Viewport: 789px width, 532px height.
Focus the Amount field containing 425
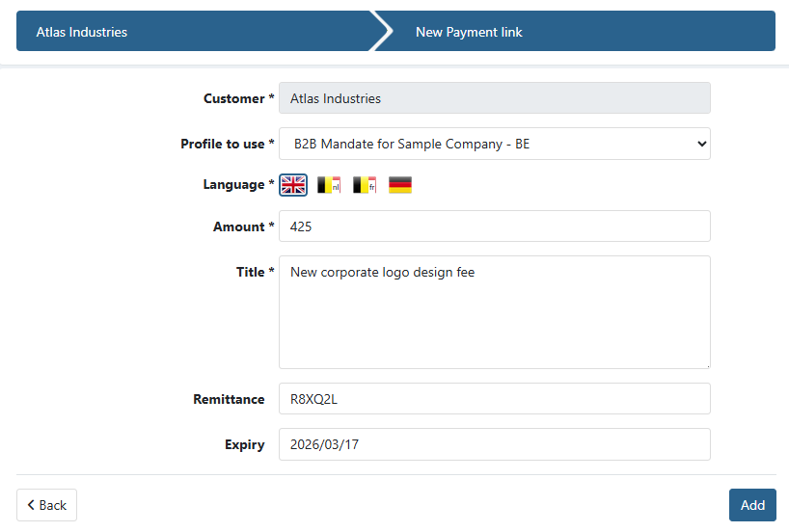tap(494, 226)
